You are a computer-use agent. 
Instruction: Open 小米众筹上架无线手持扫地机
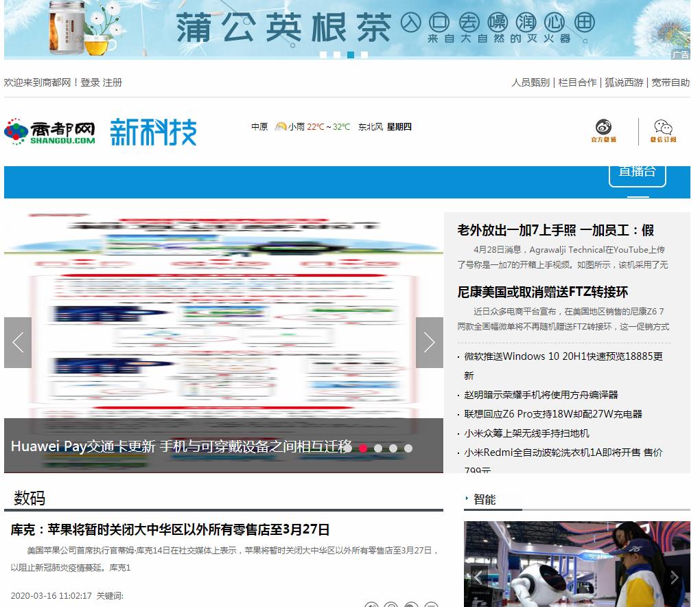click(526, 433)
